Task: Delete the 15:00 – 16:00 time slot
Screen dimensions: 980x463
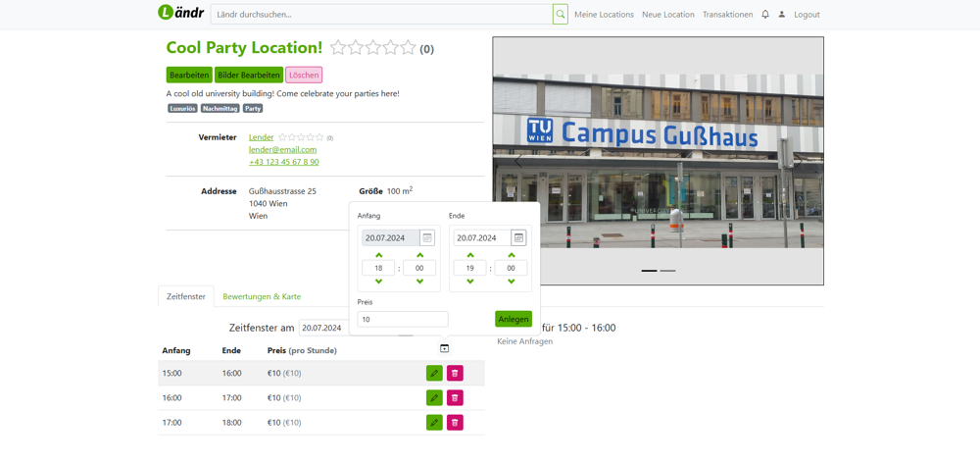Action: (455, 373)
